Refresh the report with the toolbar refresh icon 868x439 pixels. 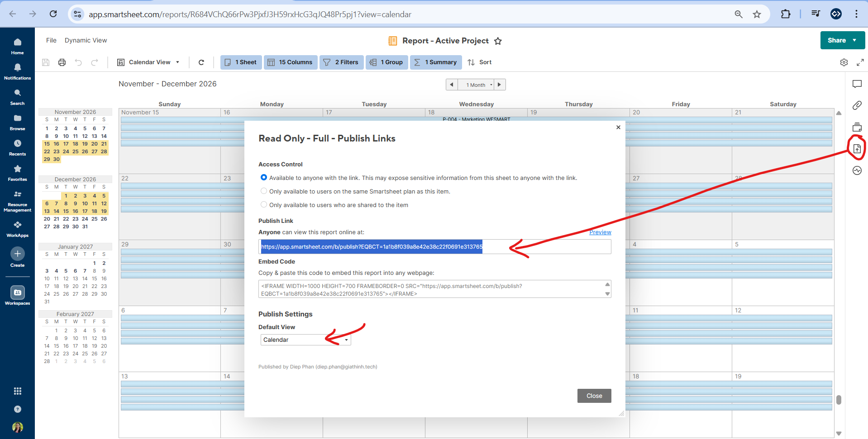coord(201,62)
